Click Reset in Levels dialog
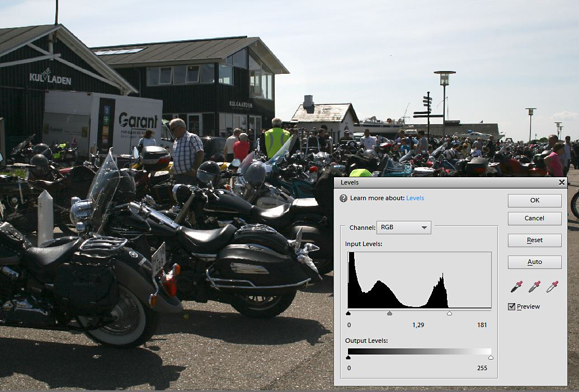 click(534, 240)
